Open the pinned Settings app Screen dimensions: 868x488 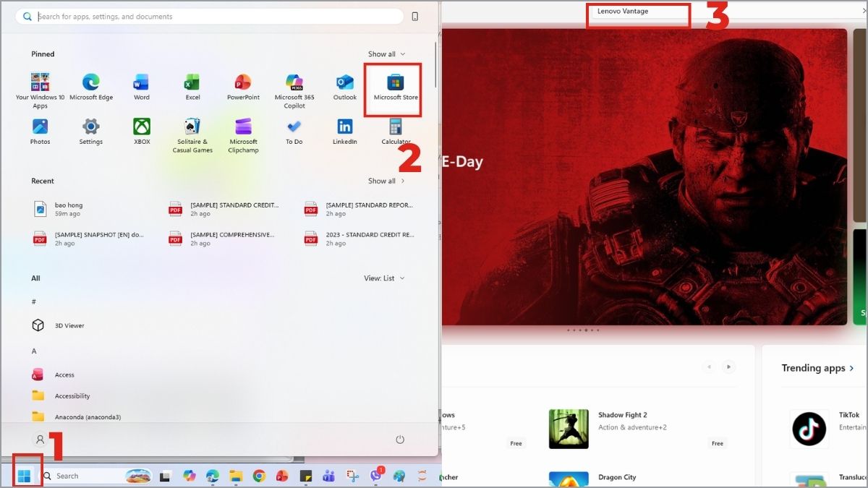[x=91, y=132]
